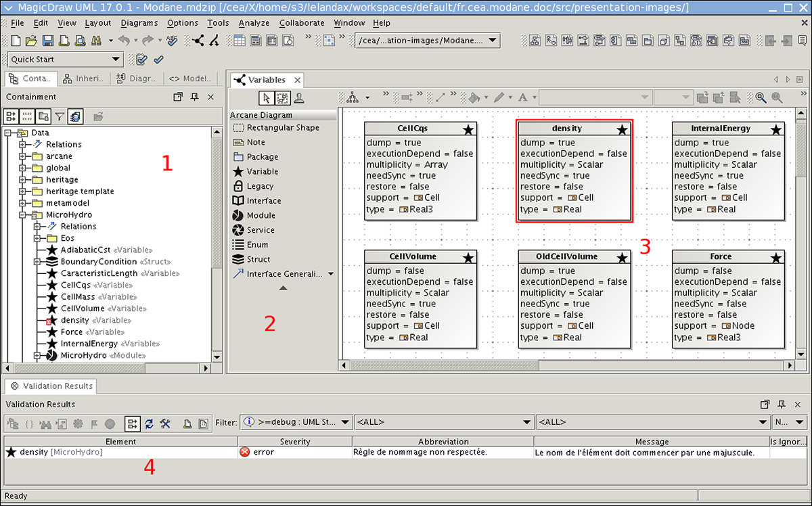Open the dropdown arrow next to Interface Generali...
The width and height of the screenshot is (812, 506).
click(331, 274)
